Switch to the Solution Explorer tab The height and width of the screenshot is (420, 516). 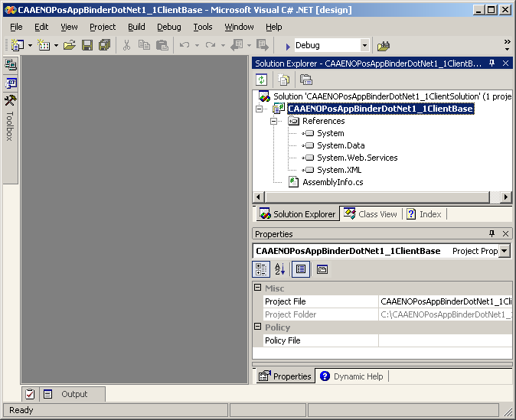tap(298, 214)
